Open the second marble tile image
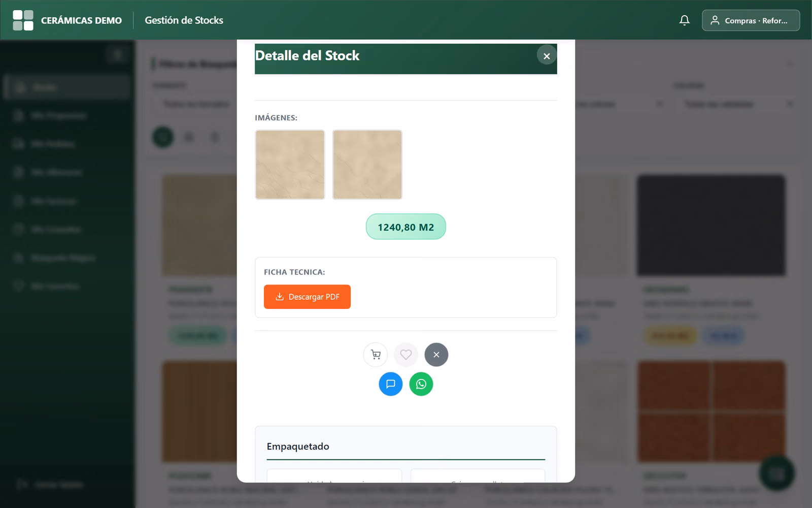Screen dimensions: 812x508 (x=367, y=165)
